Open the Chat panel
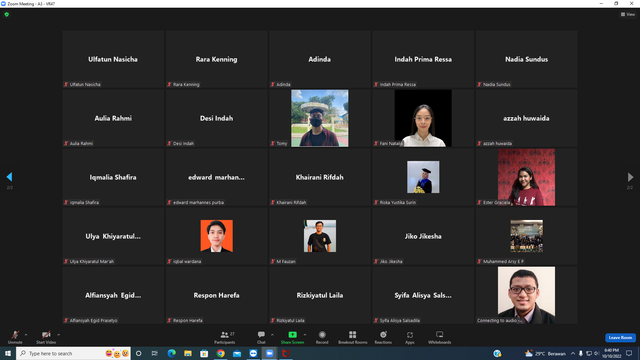 click(x=261, y=337)
